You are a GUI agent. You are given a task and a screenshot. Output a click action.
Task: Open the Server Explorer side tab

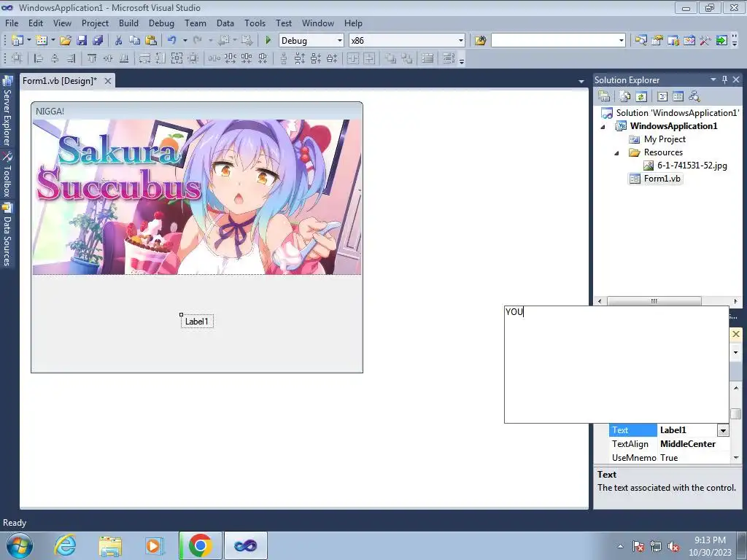pyautogui.click(x=7, y=112)
